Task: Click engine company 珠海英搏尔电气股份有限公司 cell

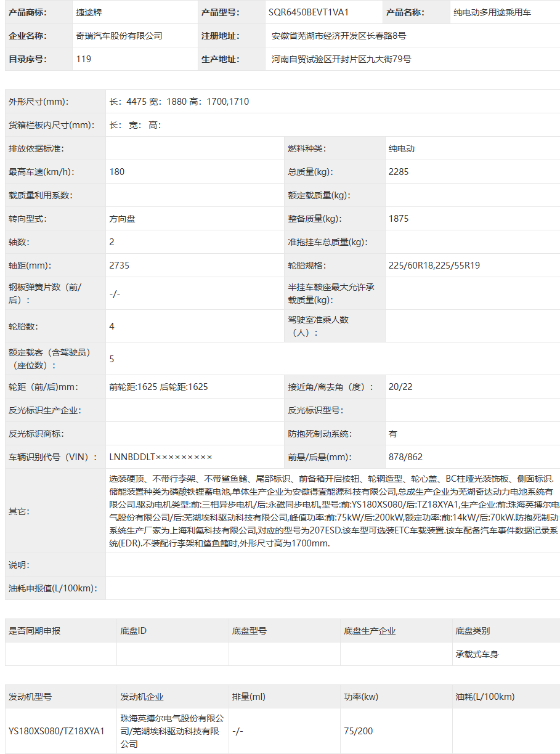Action: [x=172, y=731]
